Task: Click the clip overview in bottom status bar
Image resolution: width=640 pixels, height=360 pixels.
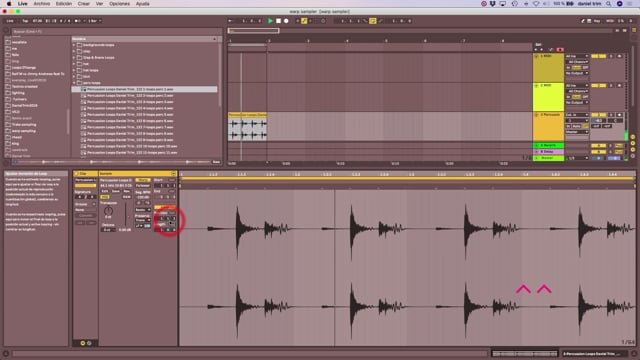Action: 524,353
